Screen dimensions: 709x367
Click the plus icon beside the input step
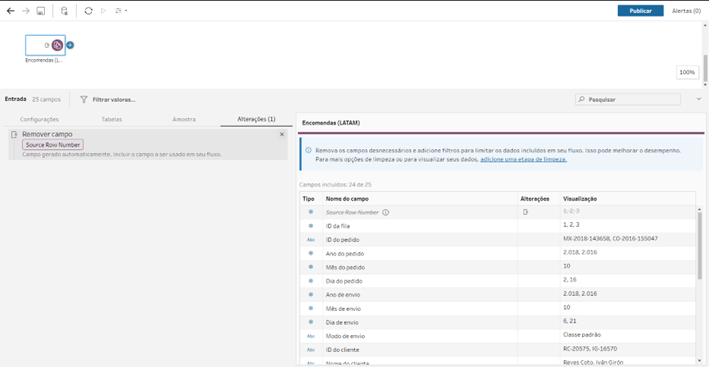(x=70, y=45)
